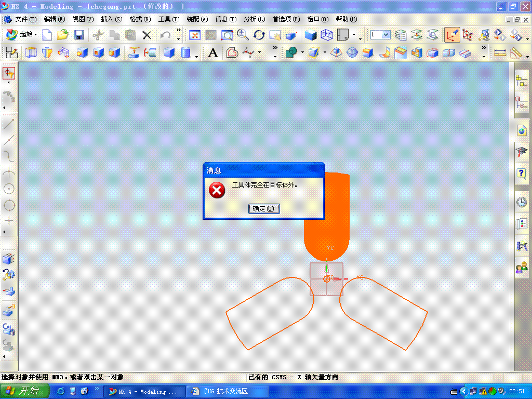Click the Block primitive icon
The width and height of the screenshot is (532, 399).
169,52
